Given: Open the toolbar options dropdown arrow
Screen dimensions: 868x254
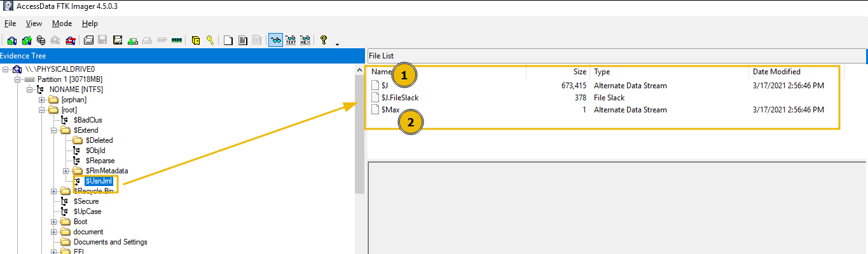Looking at the screenshot, I should 337,43.
